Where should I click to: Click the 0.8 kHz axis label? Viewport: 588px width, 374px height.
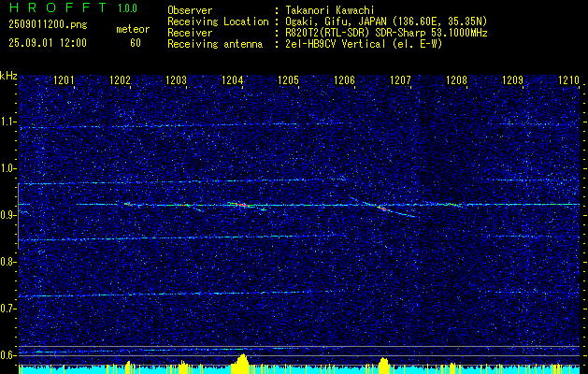tap(7, 262)
